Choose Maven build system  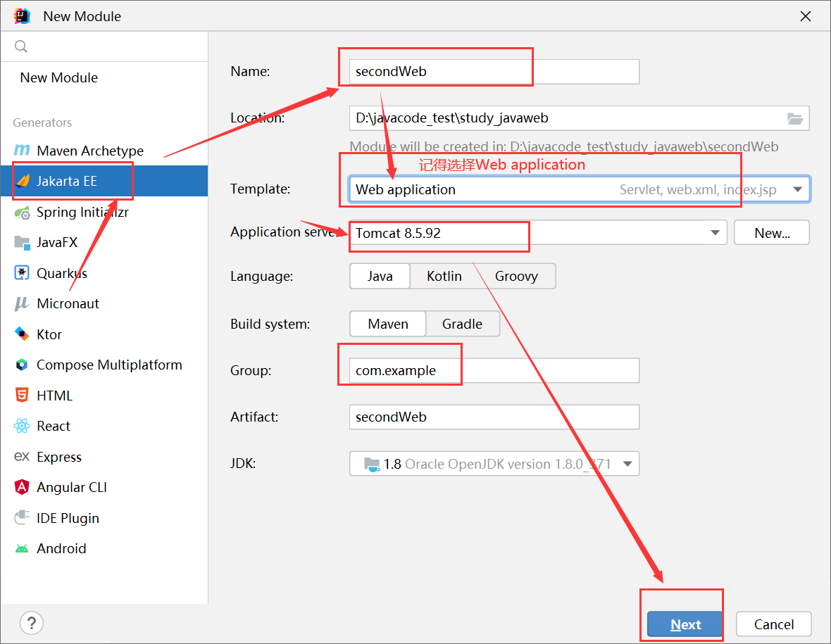pyautogui.click(x=388, y=324)
